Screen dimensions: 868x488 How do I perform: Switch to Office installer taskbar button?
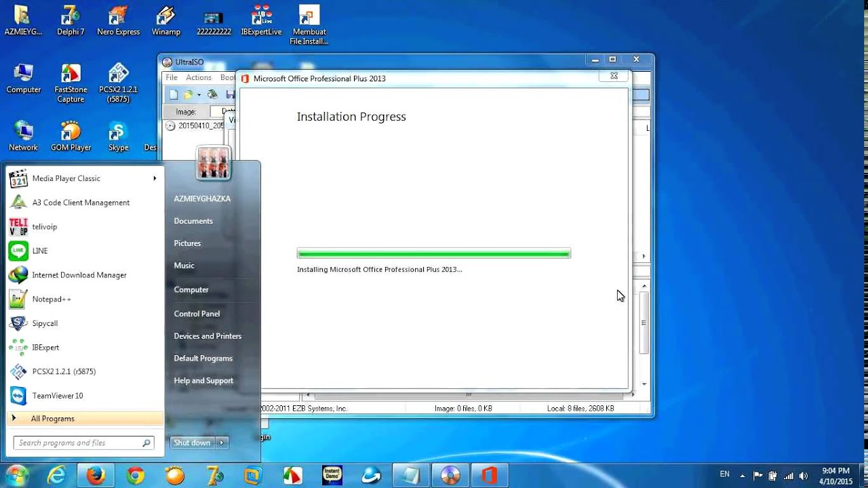click(x=490, y=476)
